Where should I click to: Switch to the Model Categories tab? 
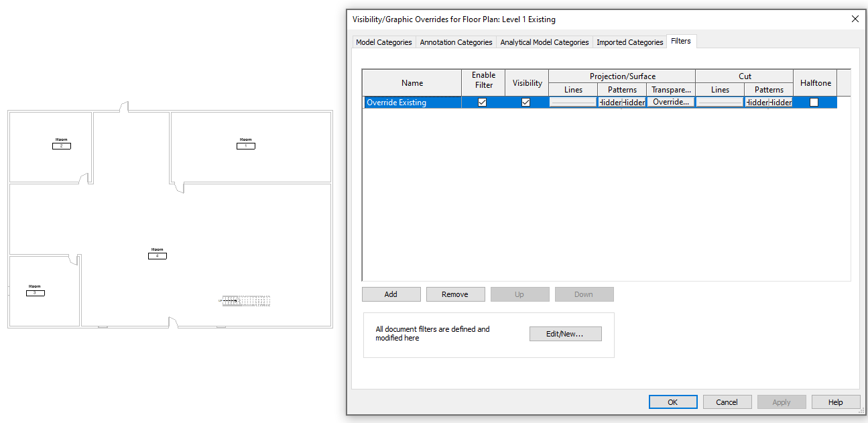(x=384, y=42)
